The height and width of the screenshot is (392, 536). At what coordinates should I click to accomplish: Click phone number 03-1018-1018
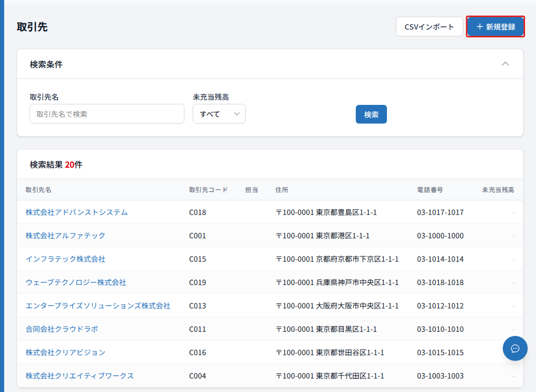pos(440,282)
